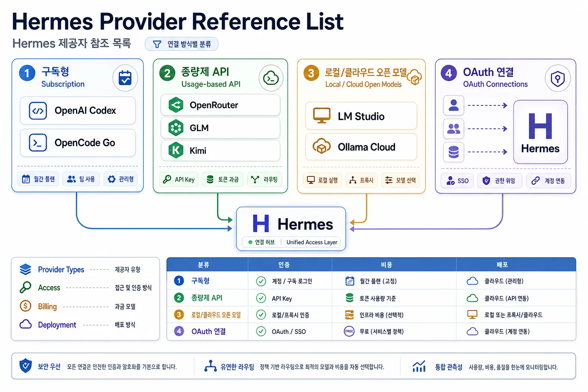
Task: Click the OAuth 연결 table row label
Action: point(209,331)
